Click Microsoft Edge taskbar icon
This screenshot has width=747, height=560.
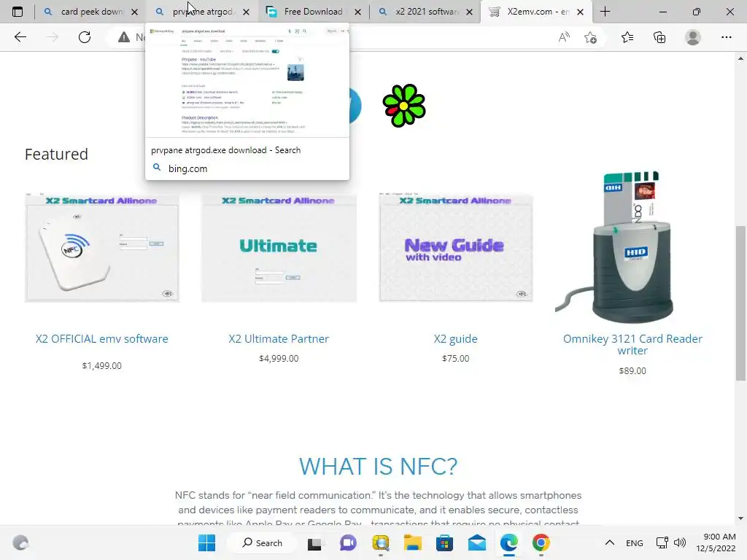[508, 542]
